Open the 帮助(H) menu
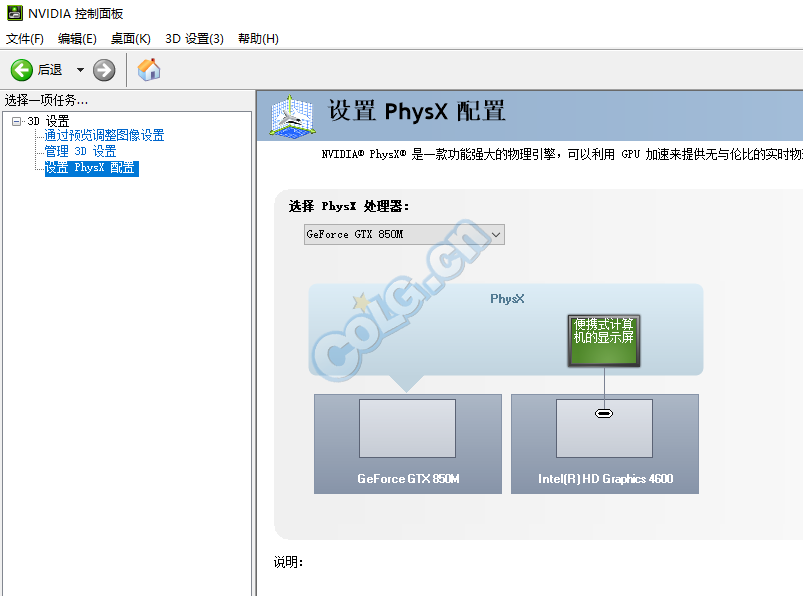 point(258,39)
